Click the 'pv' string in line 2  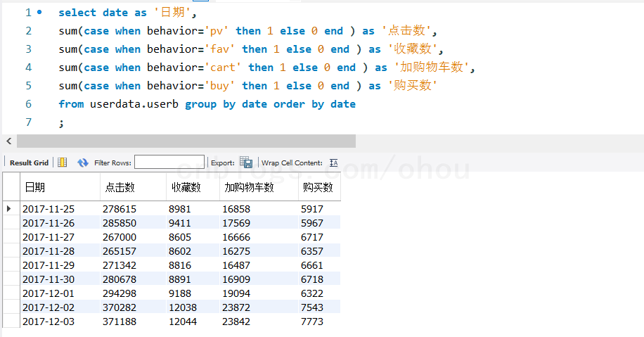click(x=217, y=31)
